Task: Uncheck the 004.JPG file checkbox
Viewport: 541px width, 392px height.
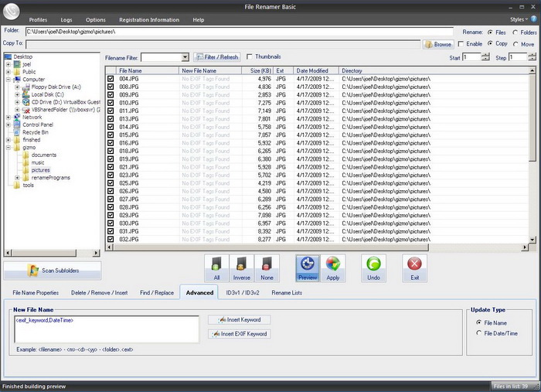Action: [111, 79]
